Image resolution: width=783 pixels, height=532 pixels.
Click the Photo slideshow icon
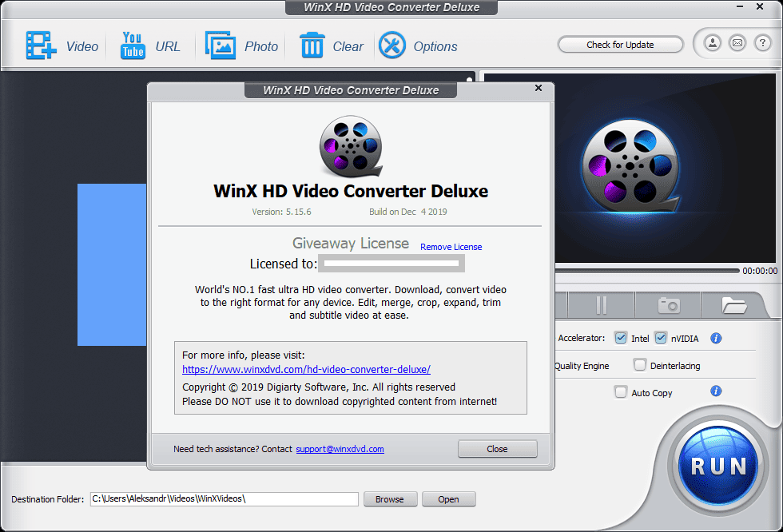tap(221, 46)
